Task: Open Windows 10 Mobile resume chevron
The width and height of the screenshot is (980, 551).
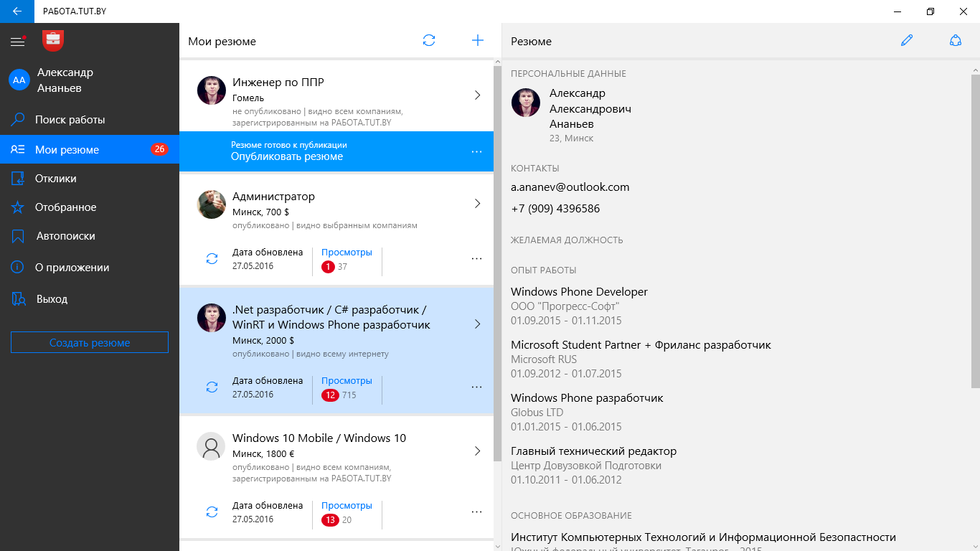Action: (x=478, y=451)
